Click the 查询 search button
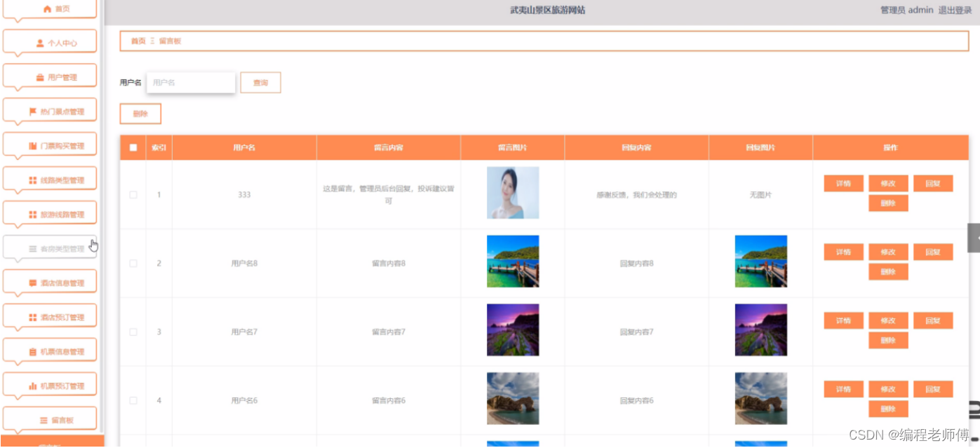This screenshot has height=448, width=980. (260, 83)
